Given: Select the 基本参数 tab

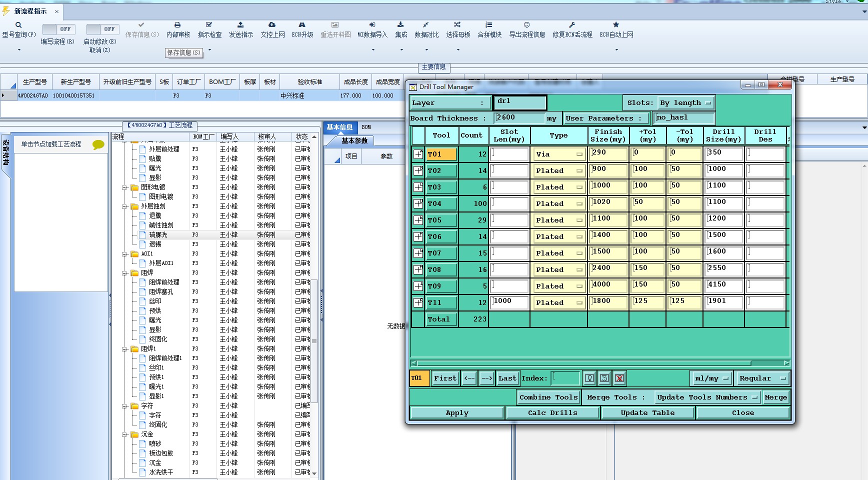Looking at the screenshot, I should click(354, 141).
